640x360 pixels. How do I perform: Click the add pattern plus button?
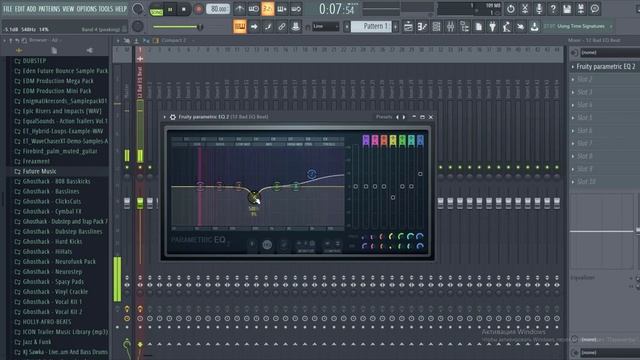pyautogui.click(x=396, y=27)
